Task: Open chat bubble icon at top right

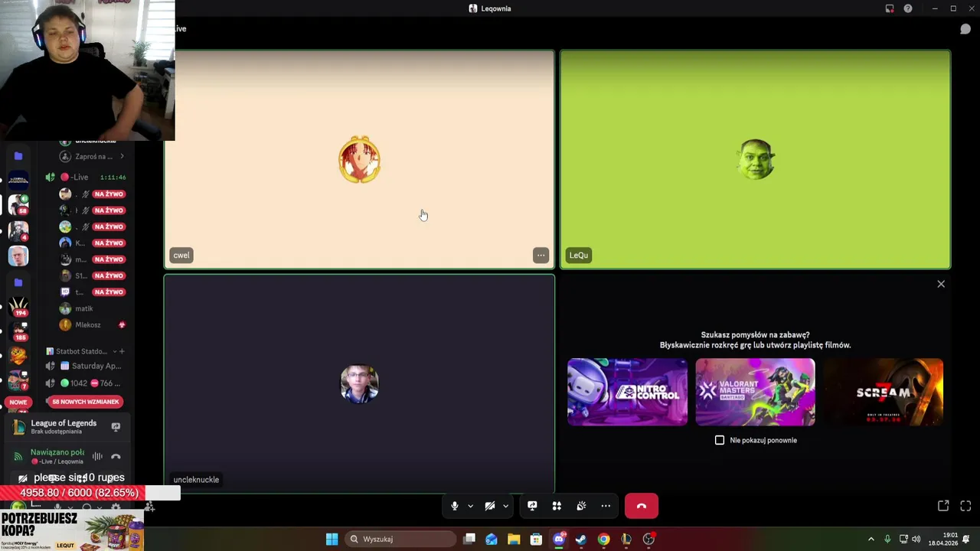Action: point(965,29)
